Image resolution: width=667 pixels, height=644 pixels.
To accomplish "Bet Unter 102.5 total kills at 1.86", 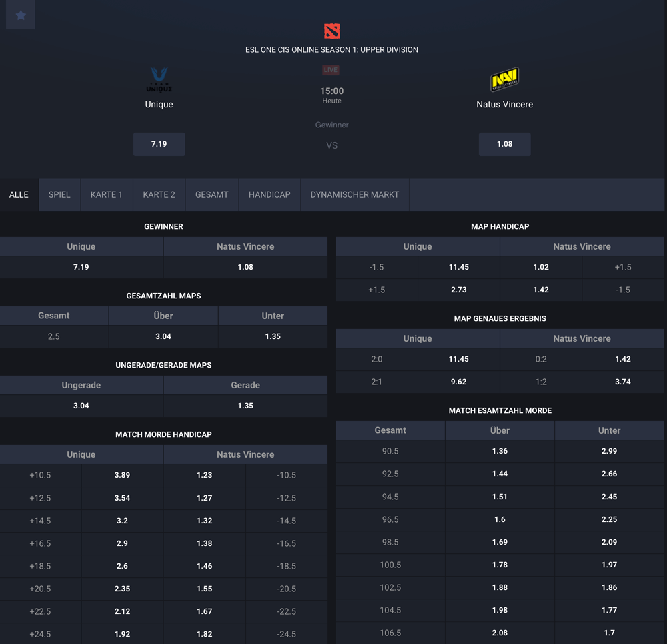I will (609, 587).
